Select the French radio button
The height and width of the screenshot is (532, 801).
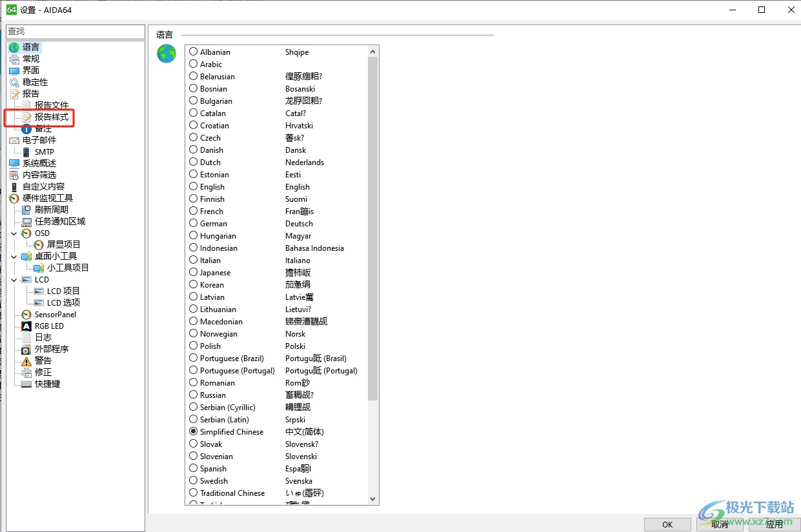(x=194, y=211)
